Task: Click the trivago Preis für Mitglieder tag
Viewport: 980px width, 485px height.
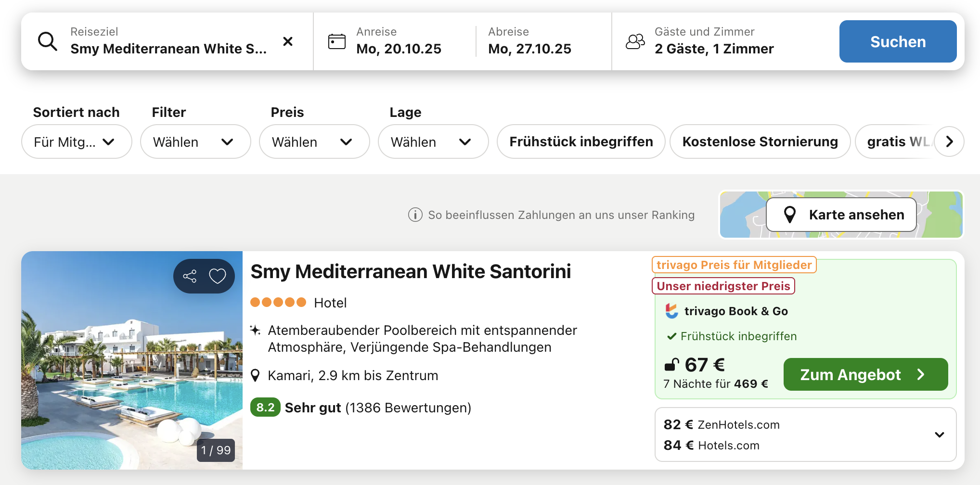Action: [x=734, y=265]
